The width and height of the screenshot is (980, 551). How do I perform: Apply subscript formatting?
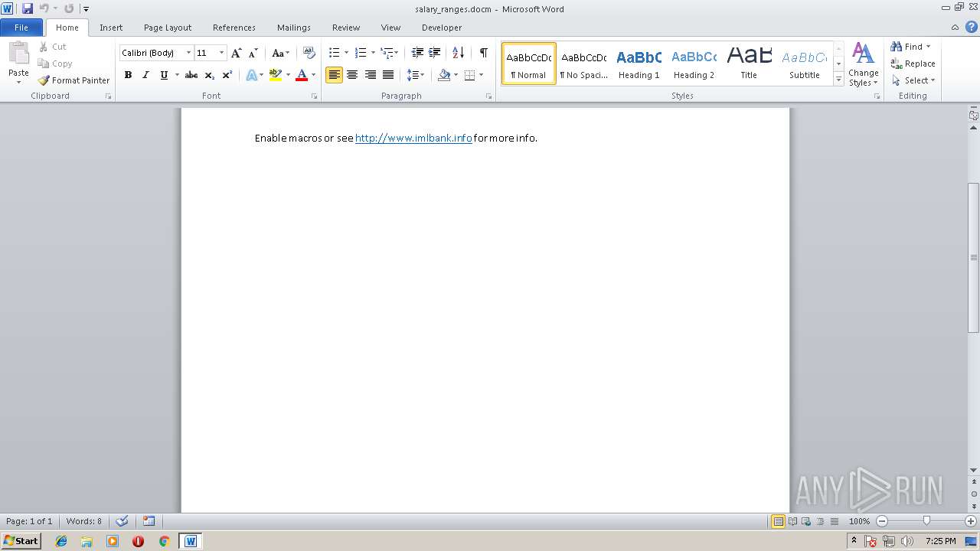209,75
